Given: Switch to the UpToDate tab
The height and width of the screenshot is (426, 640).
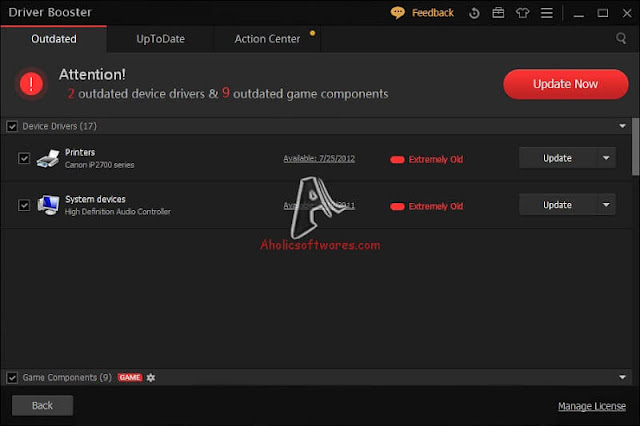Looking at the screenshot, I should pos(160,39).
